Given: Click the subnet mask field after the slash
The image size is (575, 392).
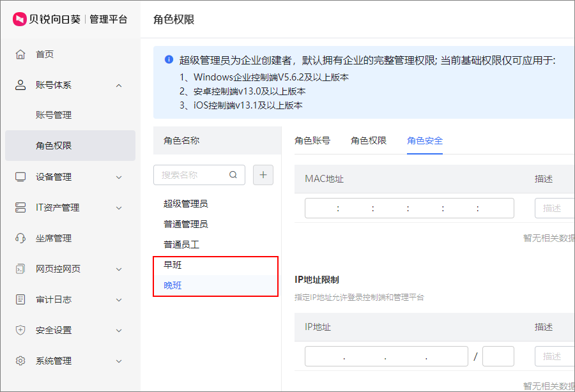Looking at the screenshot, I should (498, 356).
